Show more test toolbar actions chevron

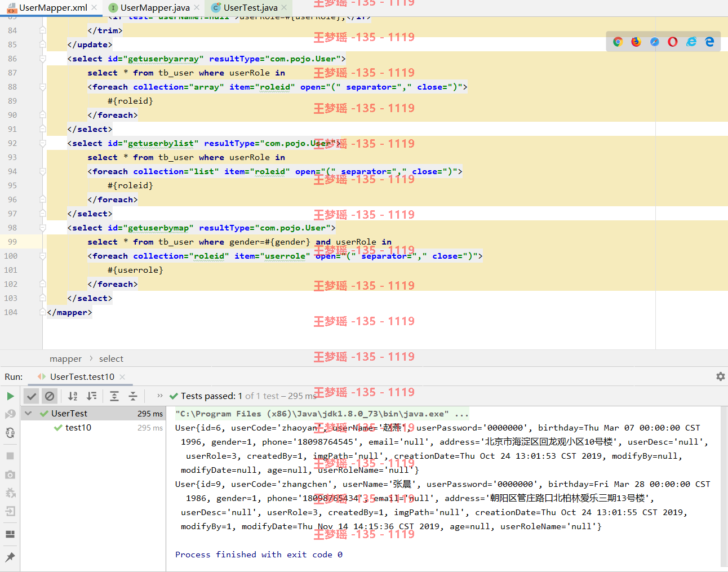(x=159, y=396)
